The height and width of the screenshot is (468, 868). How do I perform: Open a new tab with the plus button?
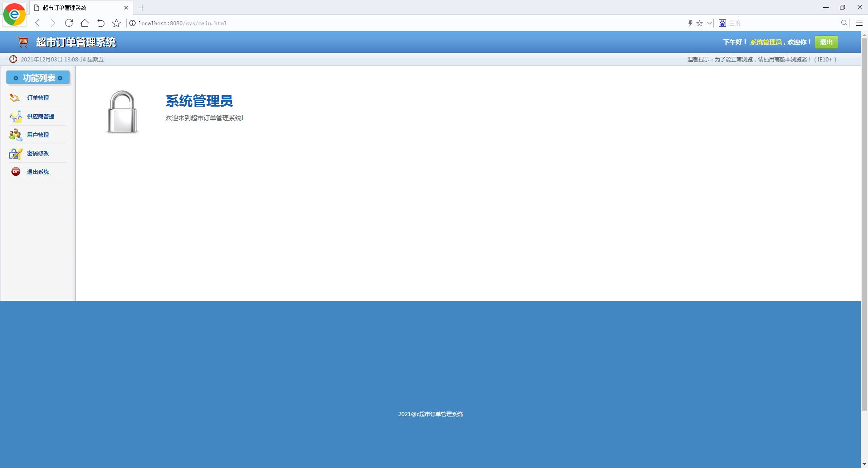coord(142,8)
